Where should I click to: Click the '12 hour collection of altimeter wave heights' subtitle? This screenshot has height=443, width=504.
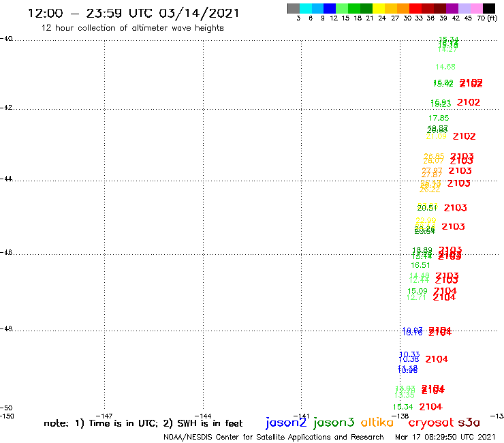132,28
